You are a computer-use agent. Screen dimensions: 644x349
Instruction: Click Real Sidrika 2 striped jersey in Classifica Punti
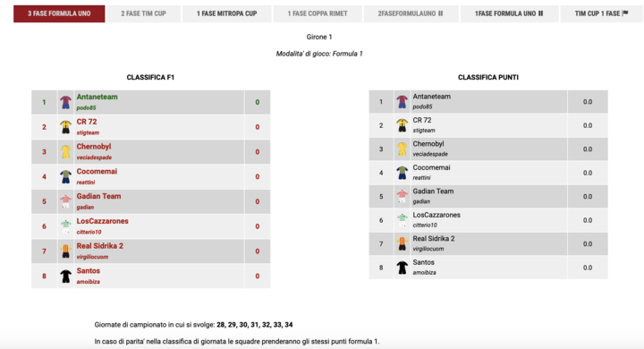point(402,243)
